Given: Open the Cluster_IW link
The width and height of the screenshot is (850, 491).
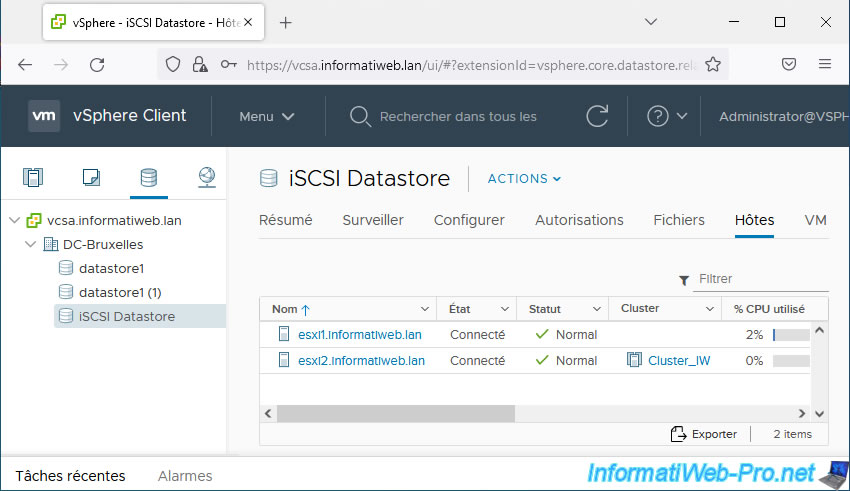Looking at the screenshot, I should (x=679, y=360).
